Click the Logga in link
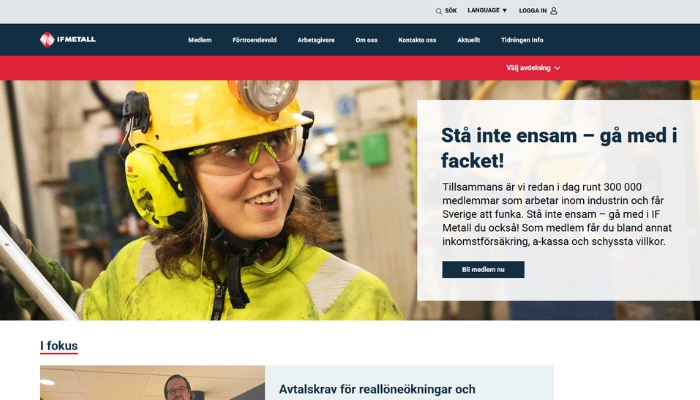The height and width of the screenshot is (400, 700). (533, 11)
